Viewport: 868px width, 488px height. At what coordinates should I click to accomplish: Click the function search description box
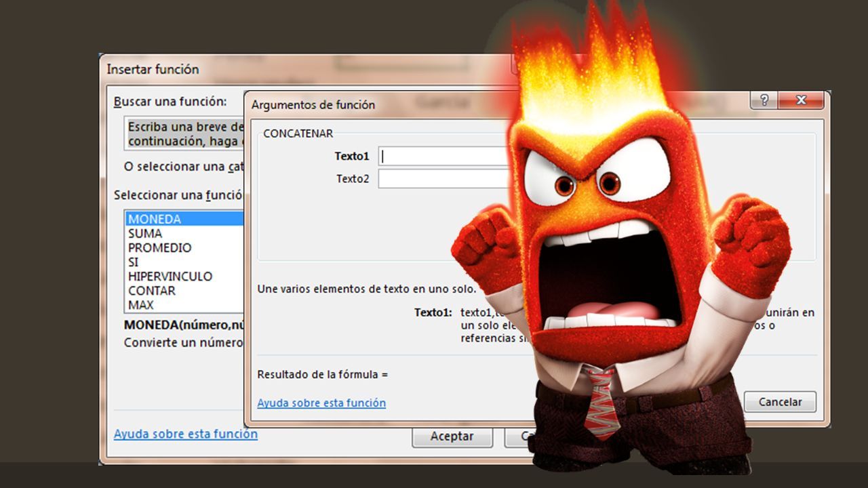[184, 134]
